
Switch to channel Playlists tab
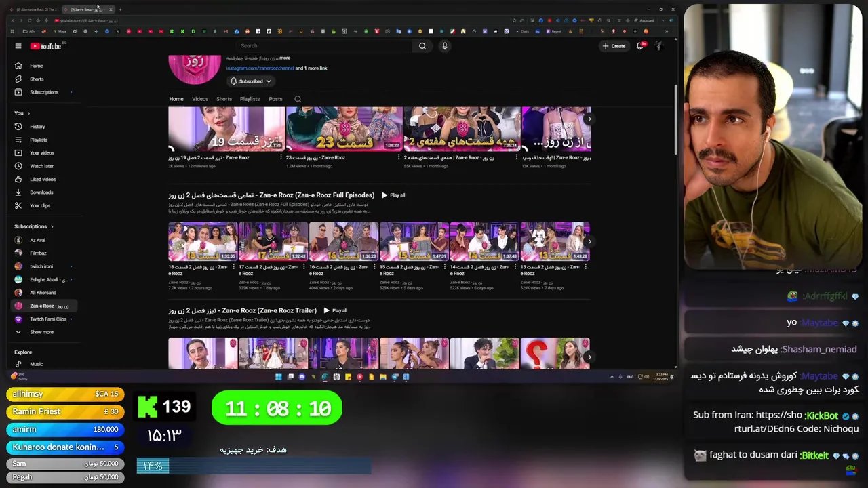point(250,99)
